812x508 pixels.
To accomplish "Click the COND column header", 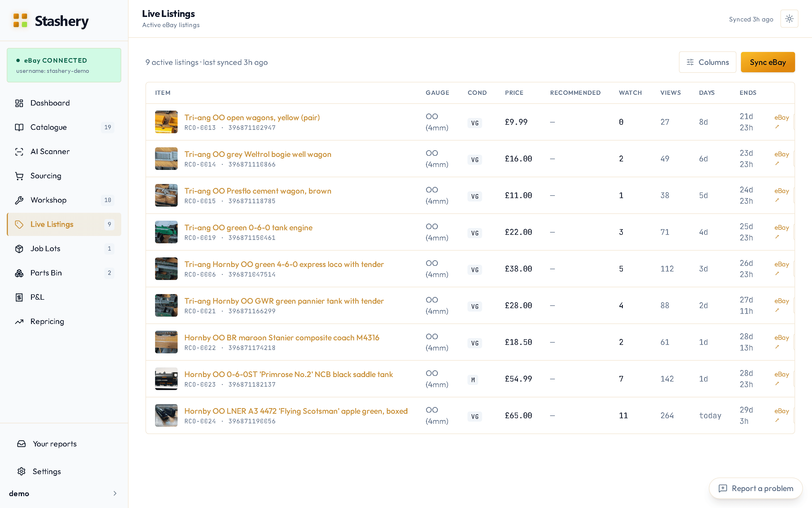I will click(x=477, y=93).
